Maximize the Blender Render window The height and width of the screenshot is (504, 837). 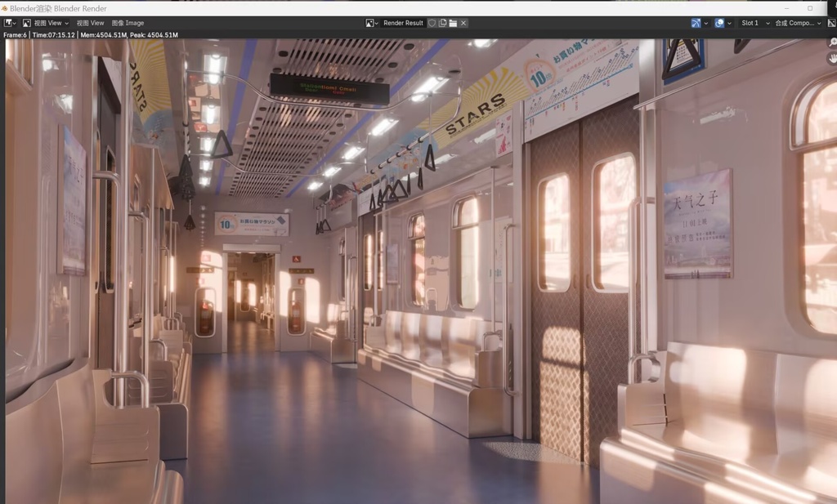coord(810,8)
